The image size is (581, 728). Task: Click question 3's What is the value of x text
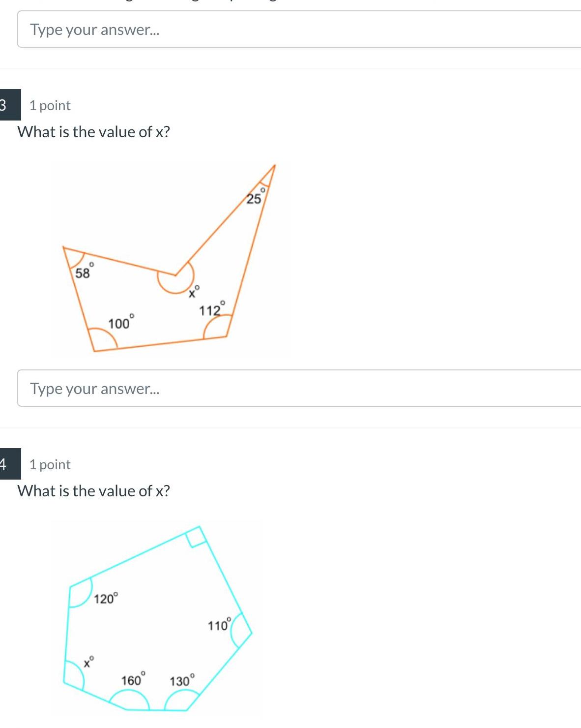[x=94, y=131]
